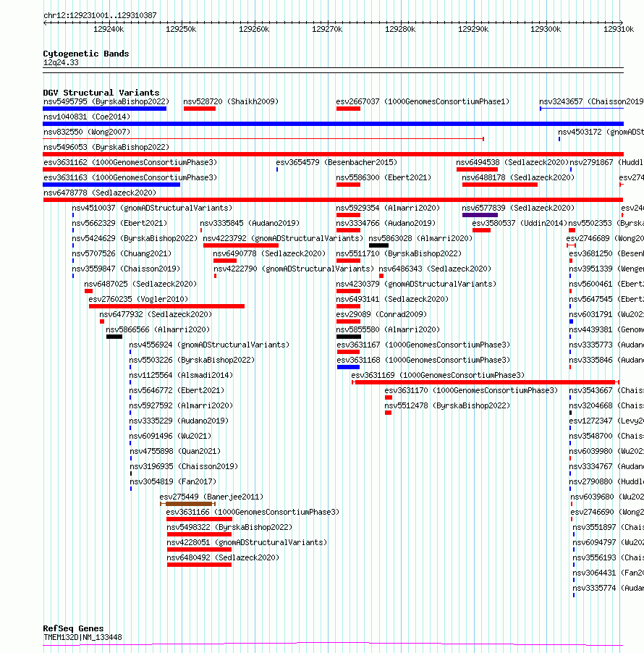Click the purple bar under nsv6577839
Viewport: 644px width, 653px height.
480,215
